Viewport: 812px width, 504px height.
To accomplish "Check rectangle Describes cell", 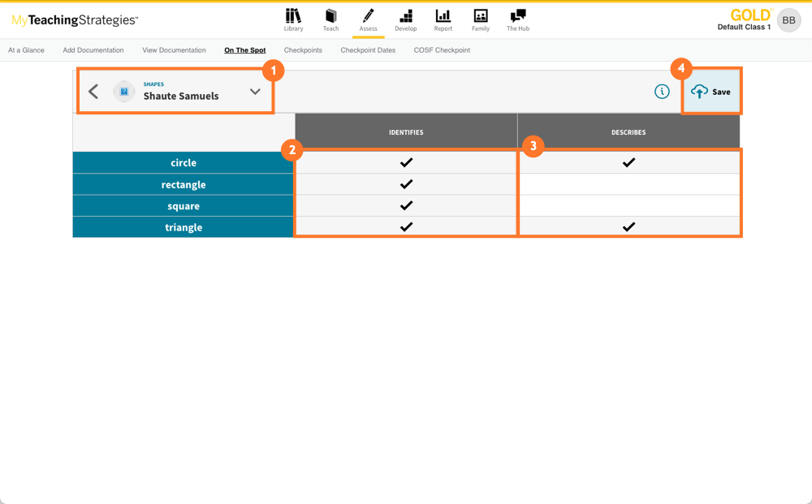I will tap(628, 184).
